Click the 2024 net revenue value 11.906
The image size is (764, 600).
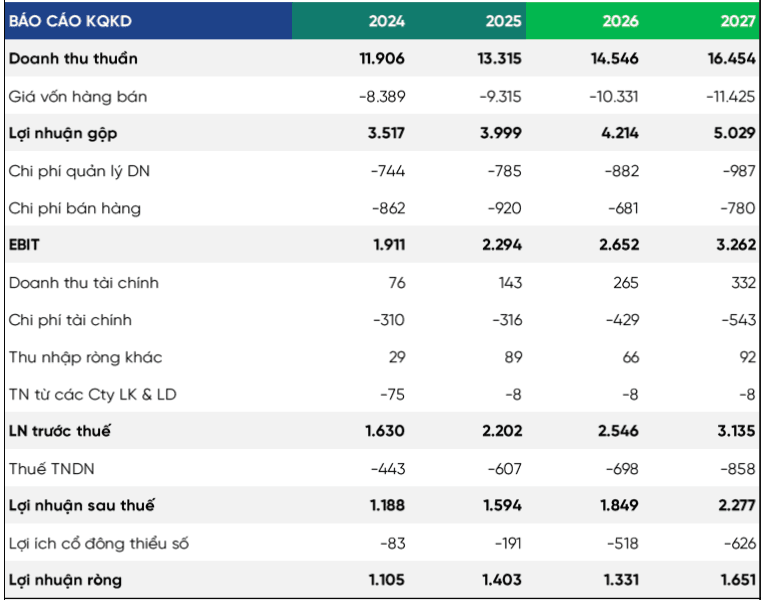[x=382, y=58]
